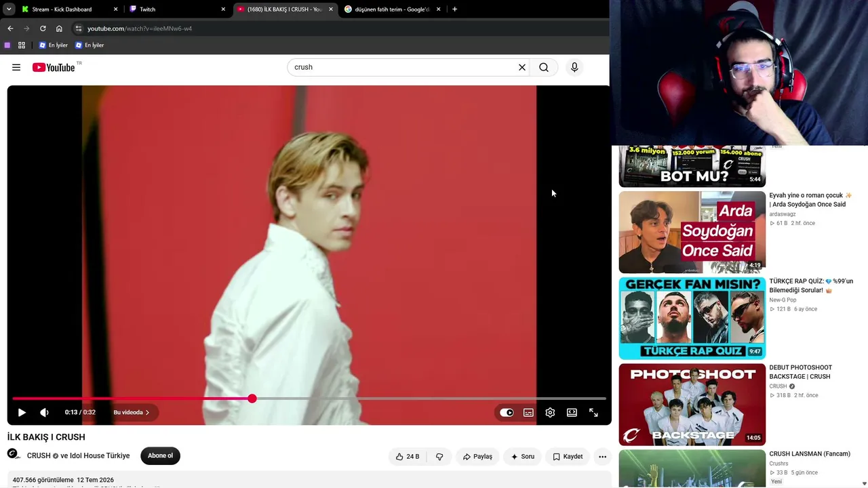The height and width of the screenshot is (488, 868).
Task: Close the Stream - Kick Dashboard tab
Action: (x=115, y=9)
